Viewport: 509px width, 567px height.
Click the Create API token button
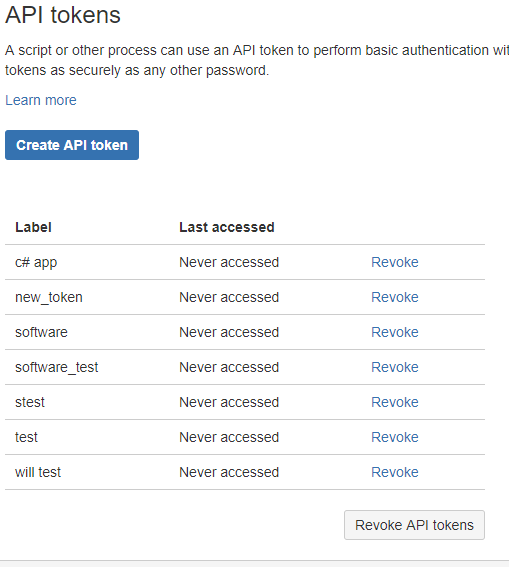coord(72,145)
